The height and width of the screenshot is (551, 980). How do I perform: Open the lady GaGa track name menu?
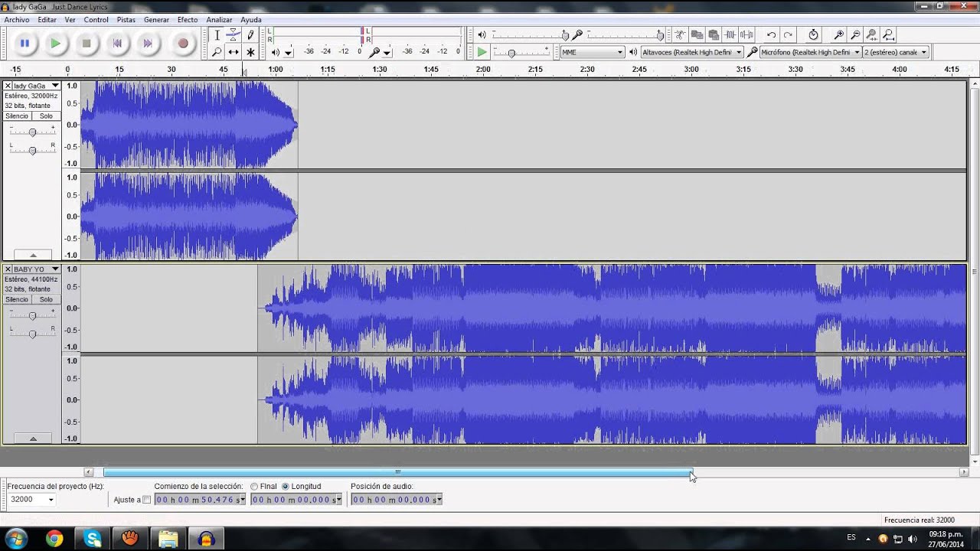click(36, 86)
